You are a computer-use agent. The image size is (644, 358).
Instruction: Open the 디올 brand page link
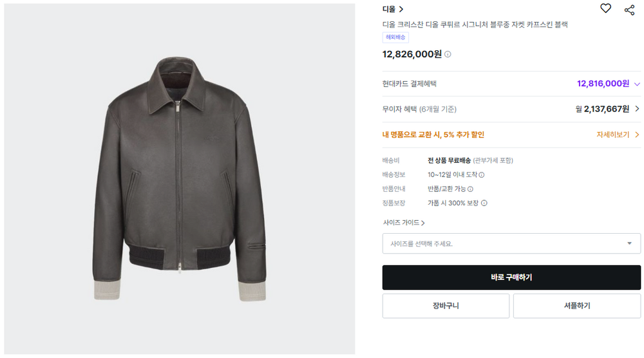coord(393,9)
